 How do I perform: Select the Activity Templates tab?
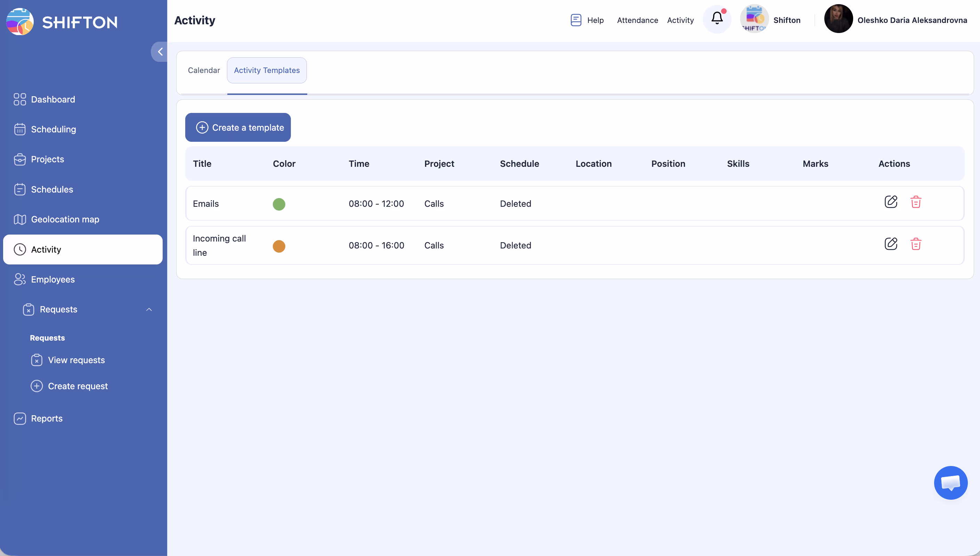coord(267,70)
